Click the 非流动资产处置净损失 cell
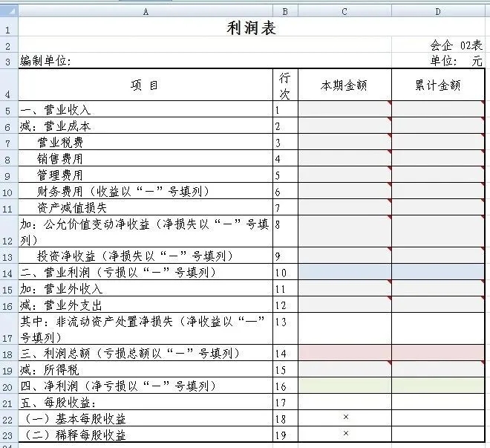 (146, 328)
